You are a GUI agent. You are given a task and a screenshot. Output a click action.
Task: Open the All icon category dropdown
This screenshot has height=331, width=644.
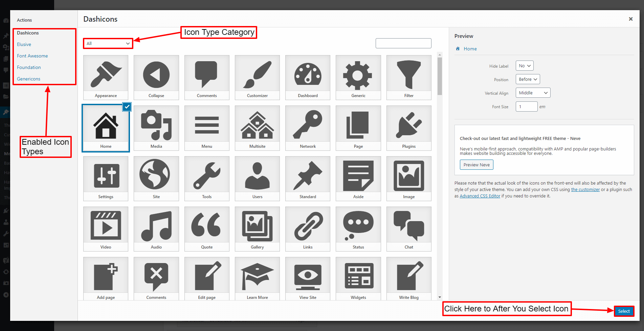point(108,43)
